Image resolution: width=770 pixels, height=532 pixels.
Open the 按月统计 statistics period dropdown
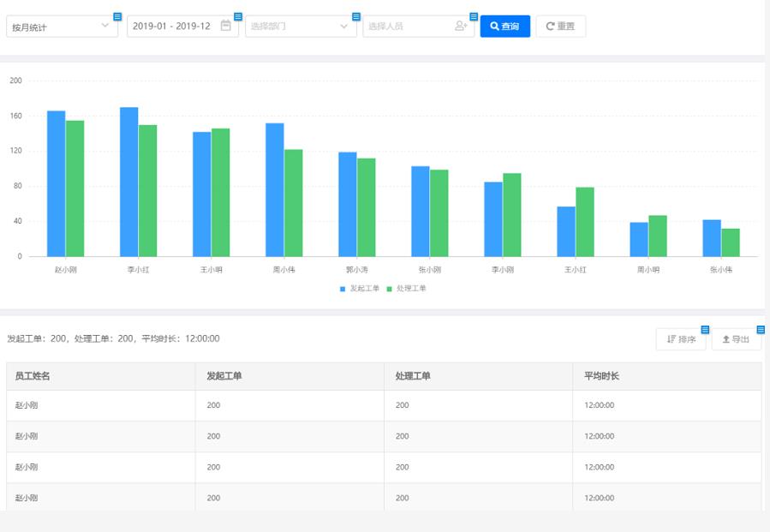click(x=62, y=27)
